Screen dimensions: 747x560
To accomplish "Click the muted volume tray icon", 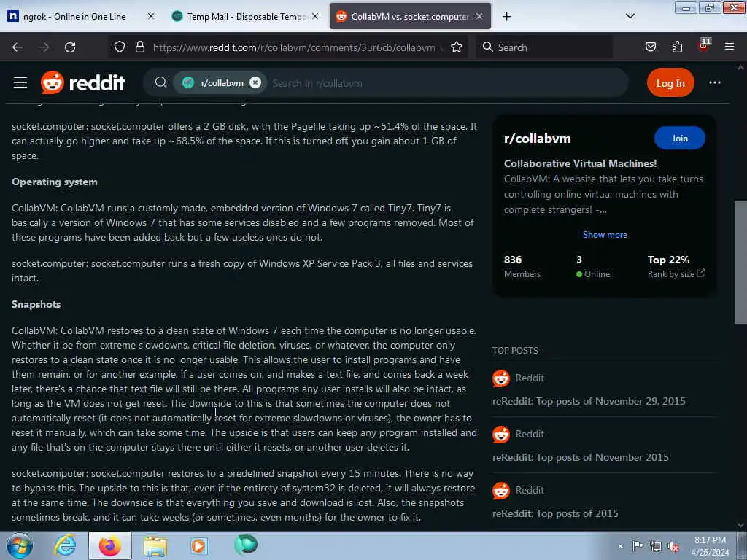I will (673, 546).
